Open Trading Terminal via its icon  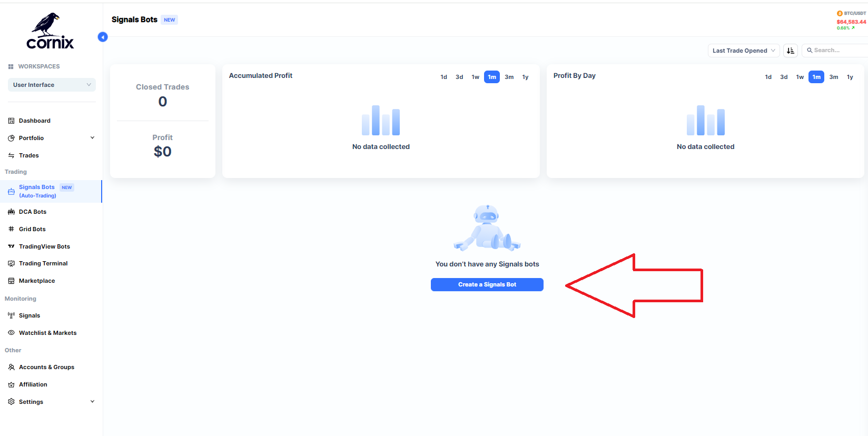coord(11,264)
